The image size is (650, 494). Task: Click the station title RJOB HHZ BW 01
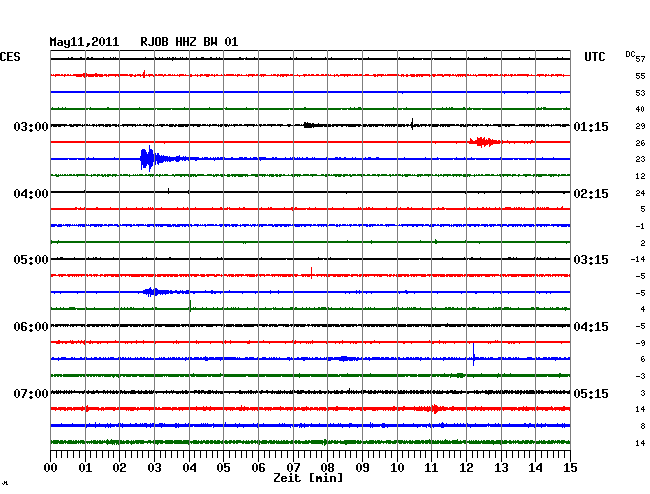point(189,42)
